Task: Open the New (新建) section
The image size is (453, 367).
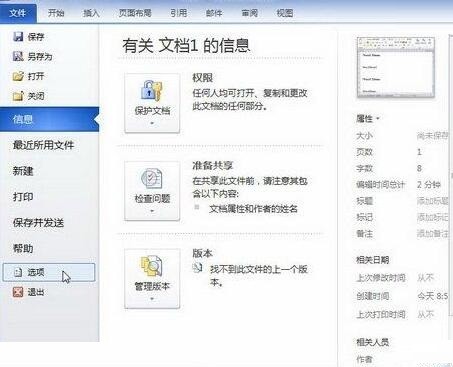Action: [23, 171]
